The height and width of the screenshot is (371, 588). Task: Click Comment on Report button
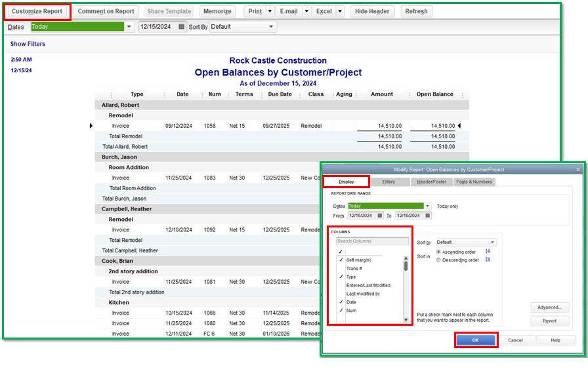106,11
